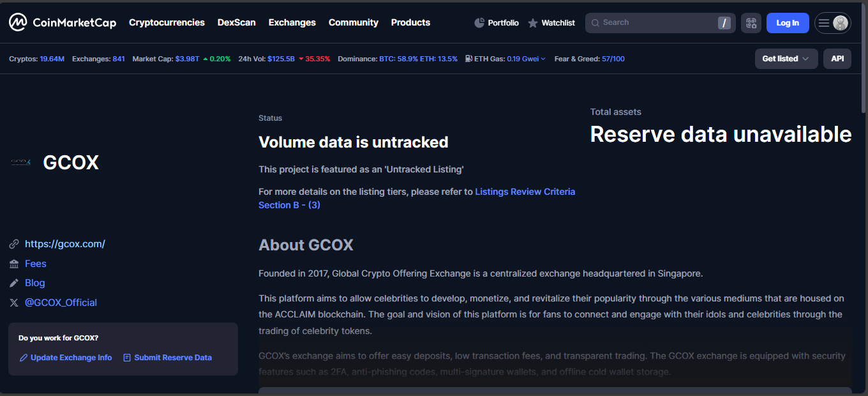This screenshot has height=396, width=868.
Task: Open the hamburger menu icon
Action: [x=824, y=23]
